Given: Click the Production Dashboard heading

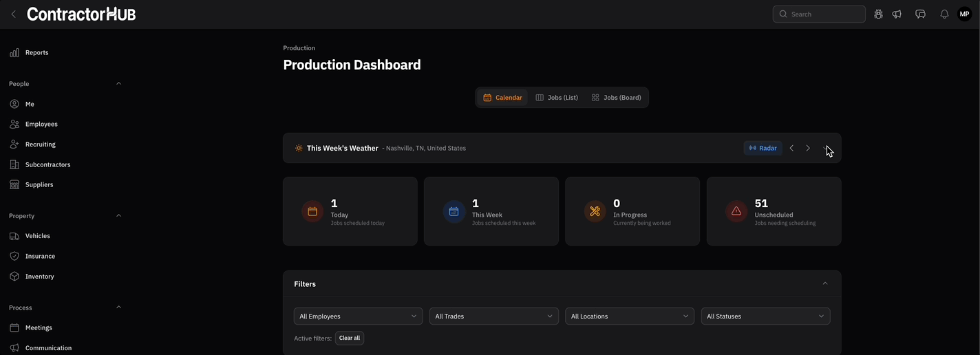Looking at the screenshot, I should 352,65.
